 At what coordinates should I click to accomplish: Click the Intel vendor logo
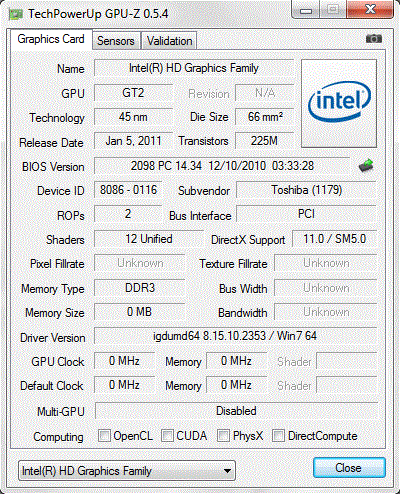pyautogui.click(x=339, y=103)
